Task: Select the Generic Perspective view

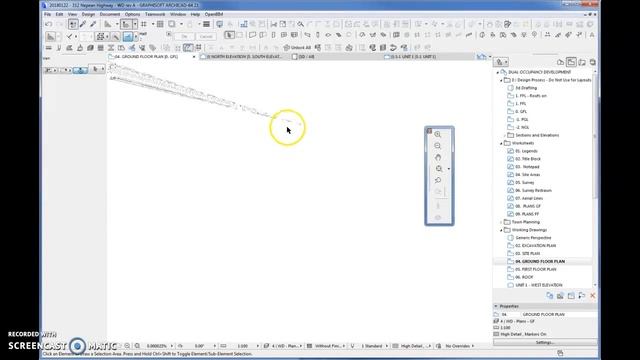Action: pyautogui.click(x=533, y=238)
